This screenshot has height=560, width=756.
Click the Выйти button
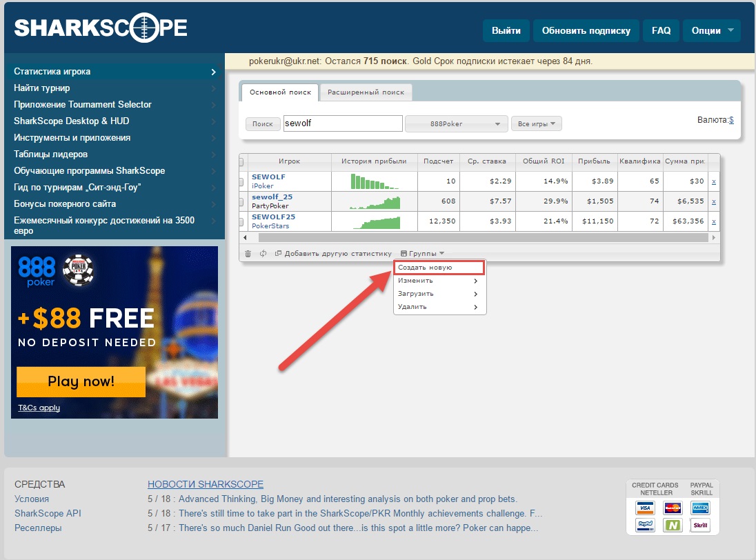pos(506,31)
